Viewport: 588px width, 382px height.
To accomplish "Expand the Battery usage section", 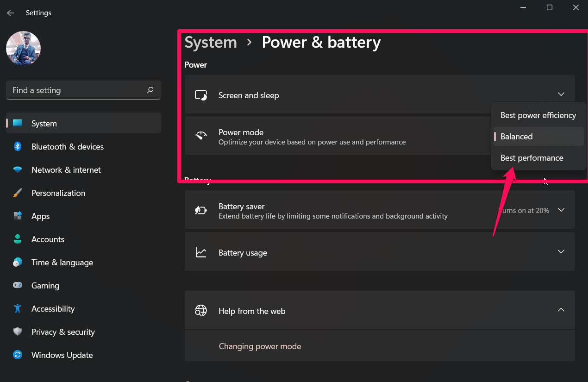I will (561, 252).
